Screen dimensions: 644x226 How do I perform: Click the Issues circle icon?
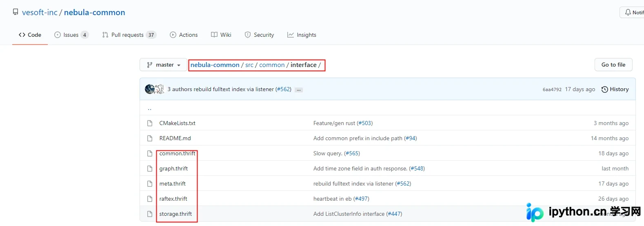[58, 35]
